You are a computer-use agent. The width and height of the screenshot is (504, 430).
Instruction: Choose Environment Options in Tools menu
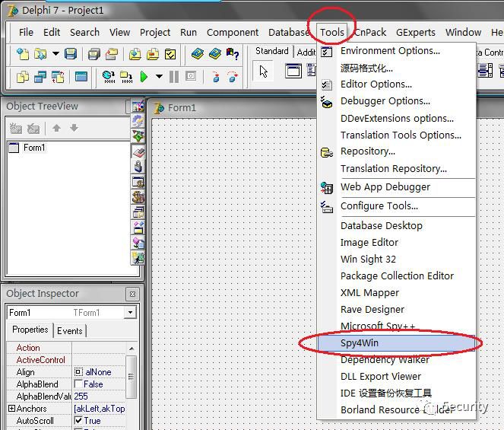(x=390, y=51)
